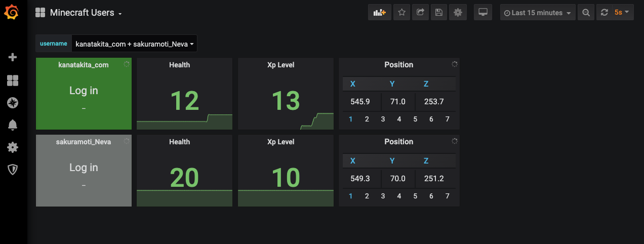Sort by X column in second Position table
Image resolution: width=644 pixels, height=244 pixels.
point(353,161)
